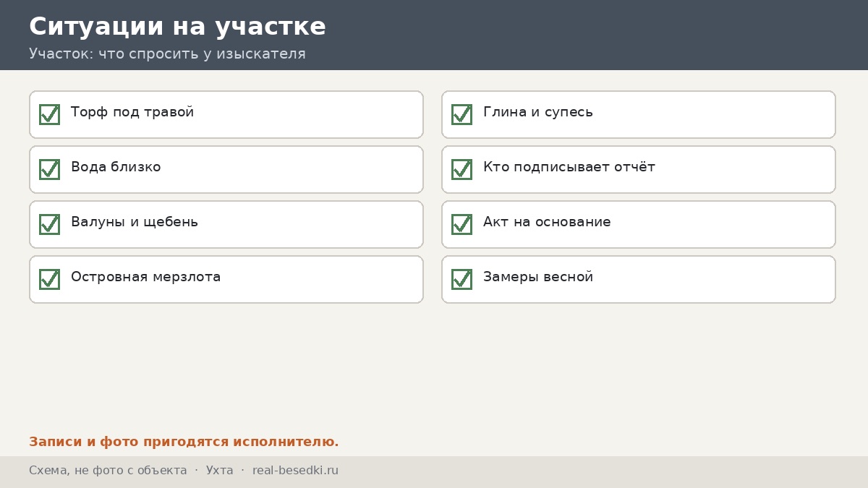Click the heading «Ситуации на участке»
The width and height of the screenshot is (868, 488).
177,27
